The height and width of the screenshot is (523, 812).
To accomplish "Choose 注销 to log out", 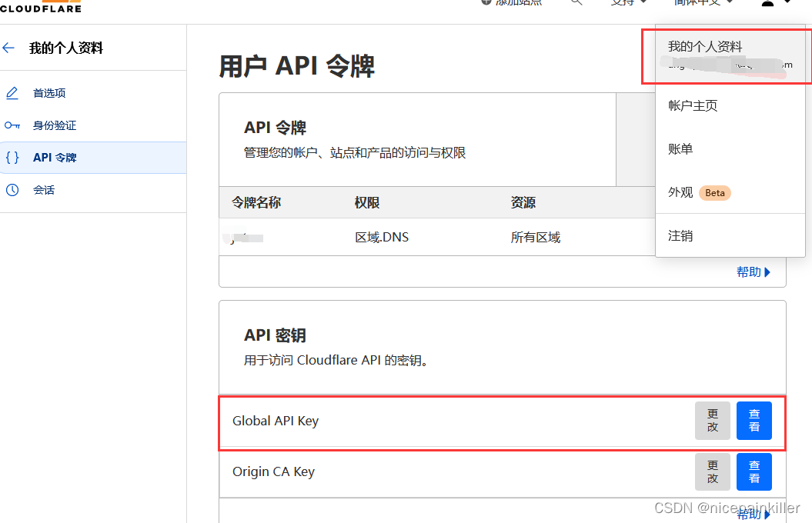I will pos(680,236).
